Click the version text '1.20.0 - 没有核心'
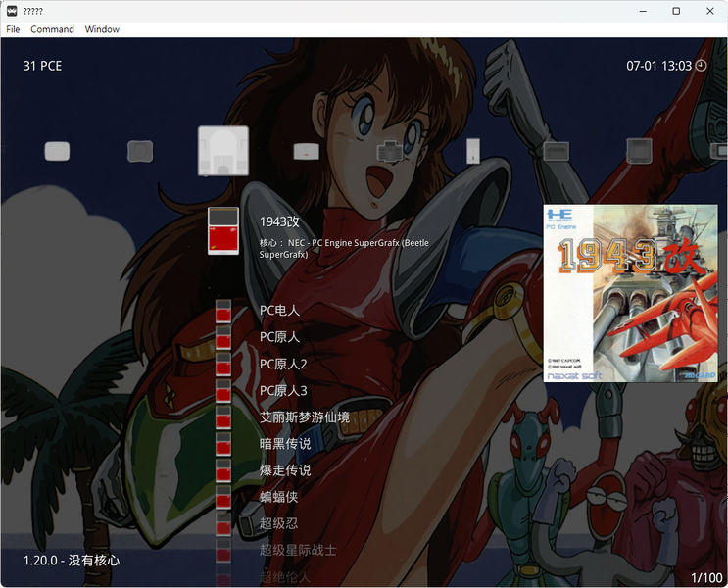The height and width of the screenshot is (588, 728). tap(72, 561)
